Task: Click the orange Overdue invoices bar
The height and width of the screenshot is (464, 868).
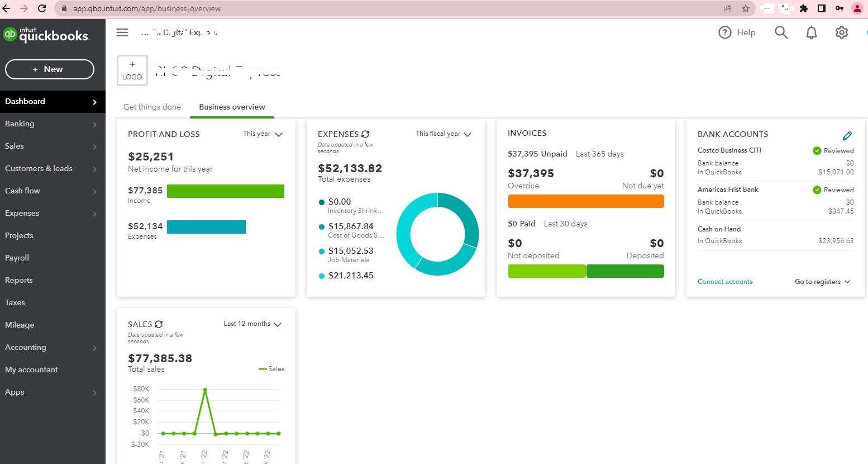Action: coord(586,201)
